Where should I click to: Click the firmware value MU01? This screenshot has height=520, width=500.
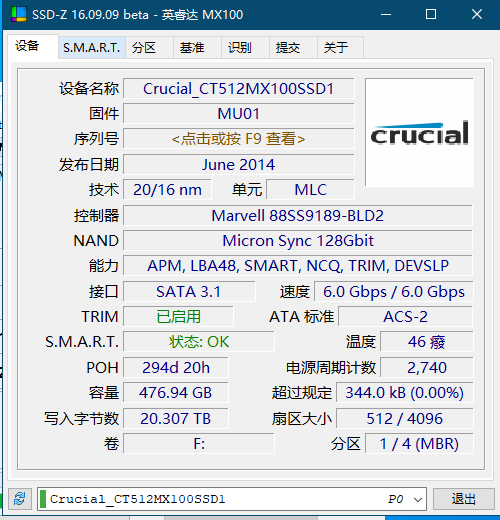pos(238,114)
